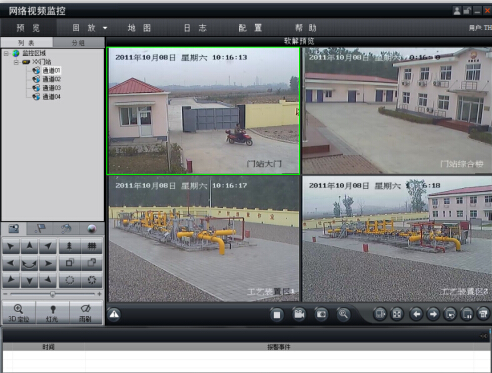
Task: Collapse the XX门站 station node
Action: [x=16, y=62]
